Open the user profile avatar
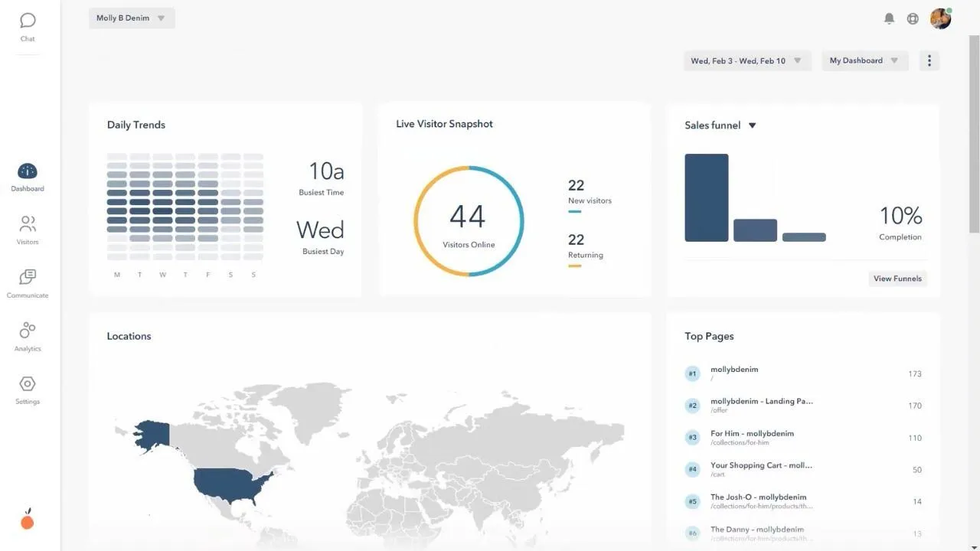 940,18
